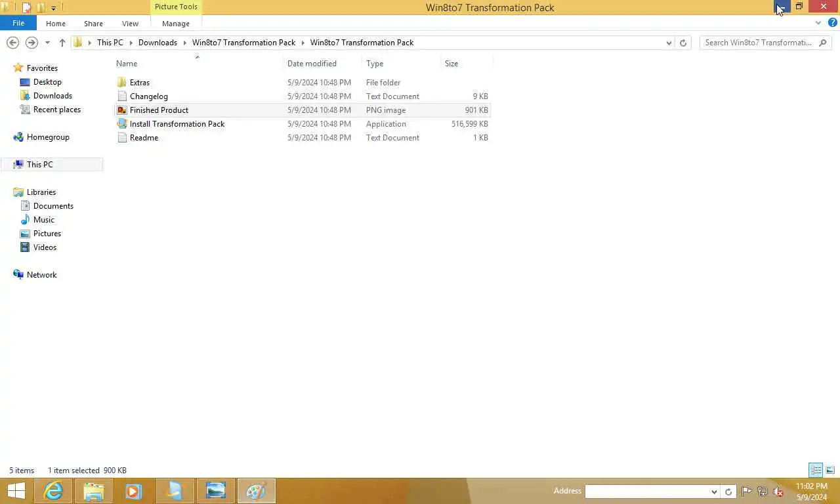The image size is (840, 504).
Task: Open the Customize Quick Access Toolbar dropdown
Action: (x=53, y=8)
